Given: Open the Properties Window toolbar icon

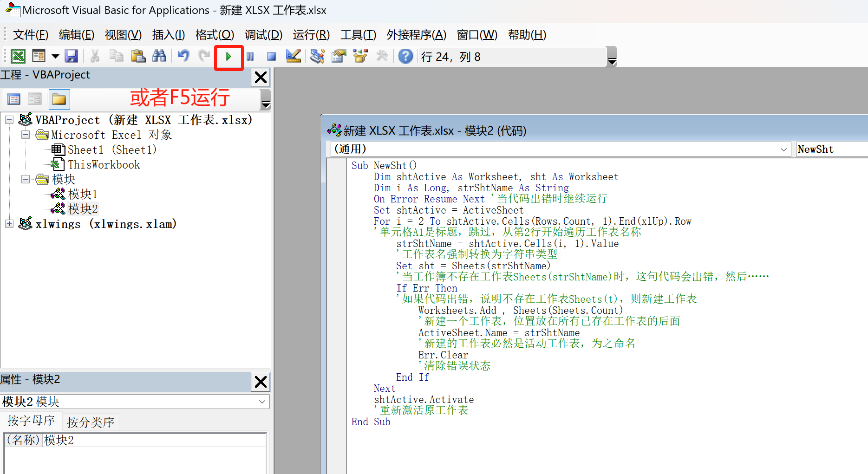Looking at the screenshot, I should coord(339,57).
